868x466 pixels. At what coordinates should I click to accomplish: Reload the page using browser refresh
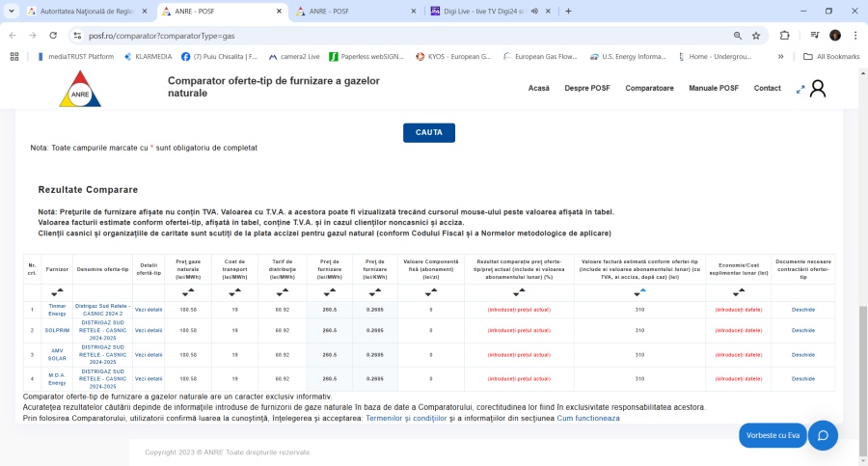coord(53,35)
